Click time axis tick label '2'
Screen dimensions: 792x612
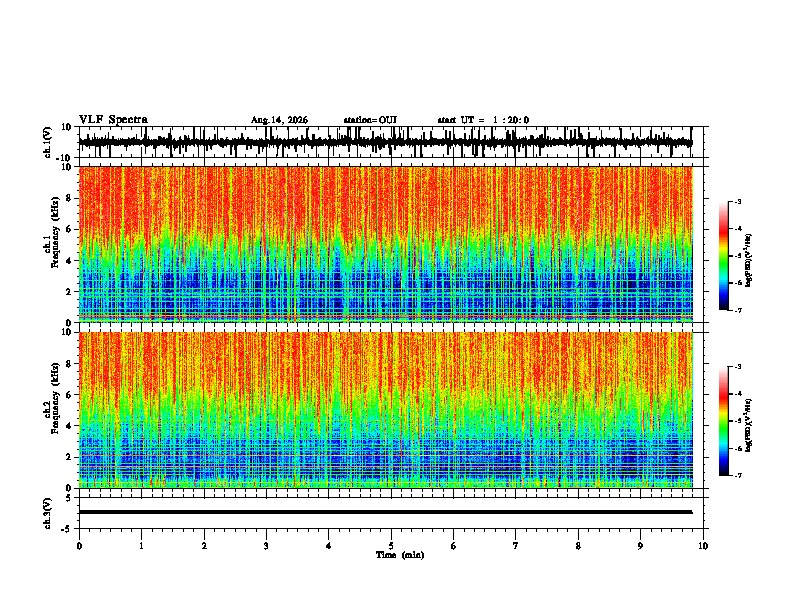coord(204,546)
